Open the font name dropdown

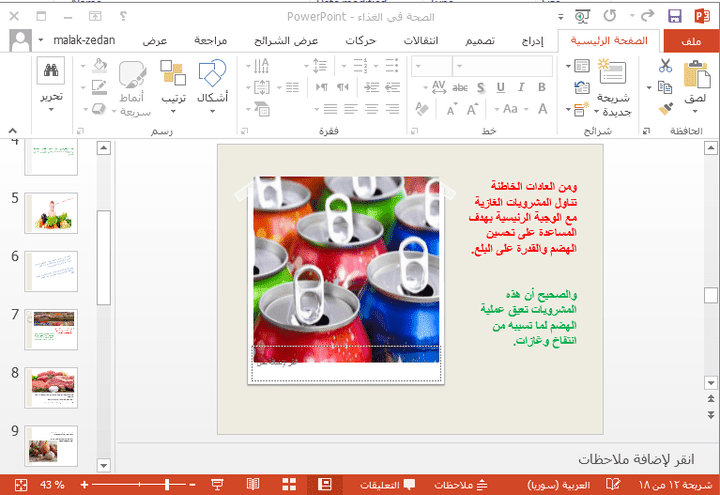[x=502, y=66]
